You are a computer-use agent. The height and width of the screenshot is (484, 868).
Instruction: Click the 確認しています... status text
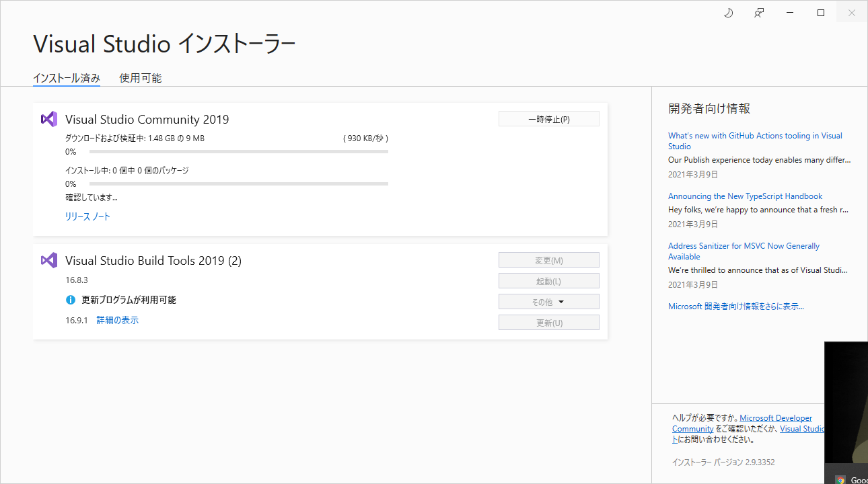pos(92,198)
